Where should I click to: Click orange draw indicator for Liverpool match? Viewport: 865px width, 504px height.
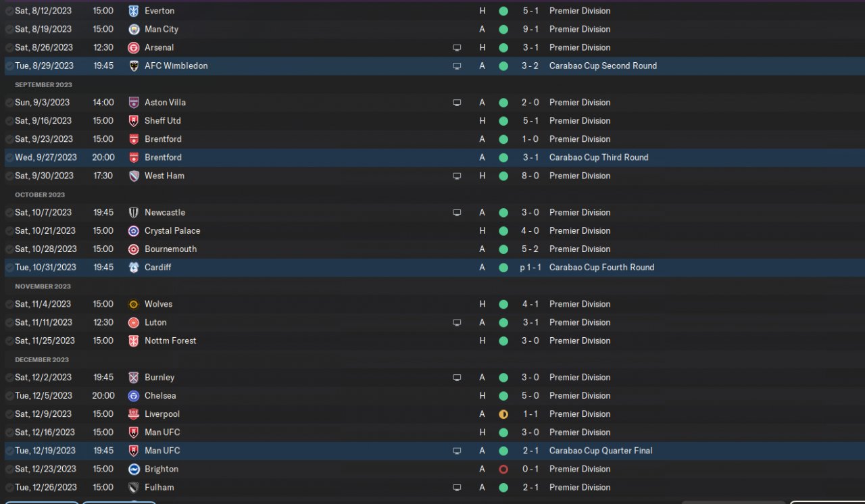503,414
